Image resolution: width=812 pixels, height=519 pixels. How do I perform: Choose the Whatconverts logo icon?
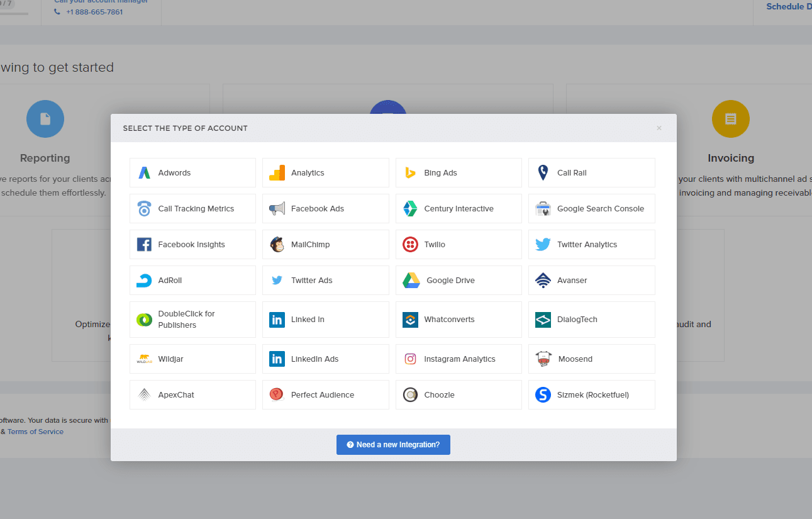pos(410,320)
